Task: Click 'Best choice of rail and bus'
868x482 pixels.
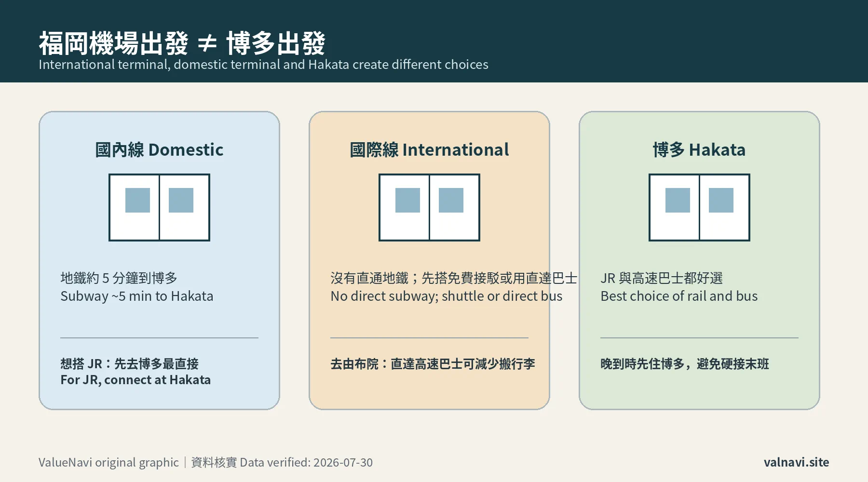Action: [679, 296]
